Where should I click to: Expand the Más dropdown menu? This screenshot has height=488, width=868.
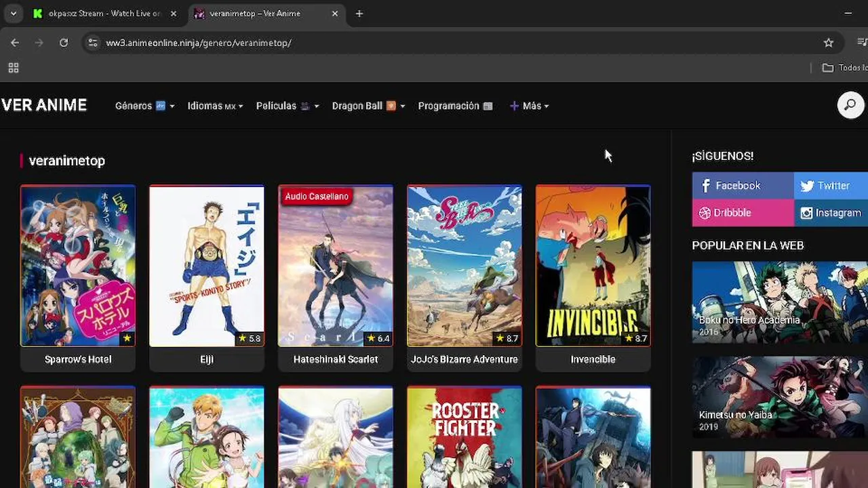coord(529,106)
